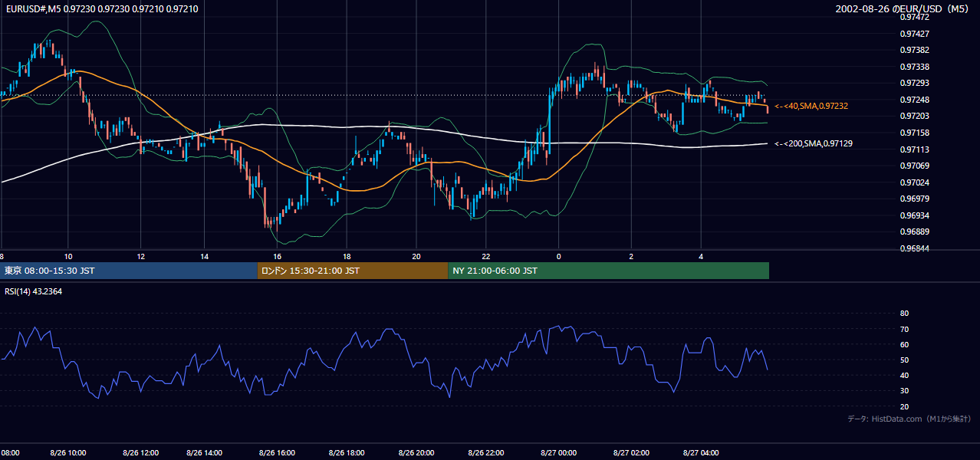
Task: Click the 8/26 14:00 time label
Action: [206, 453]
